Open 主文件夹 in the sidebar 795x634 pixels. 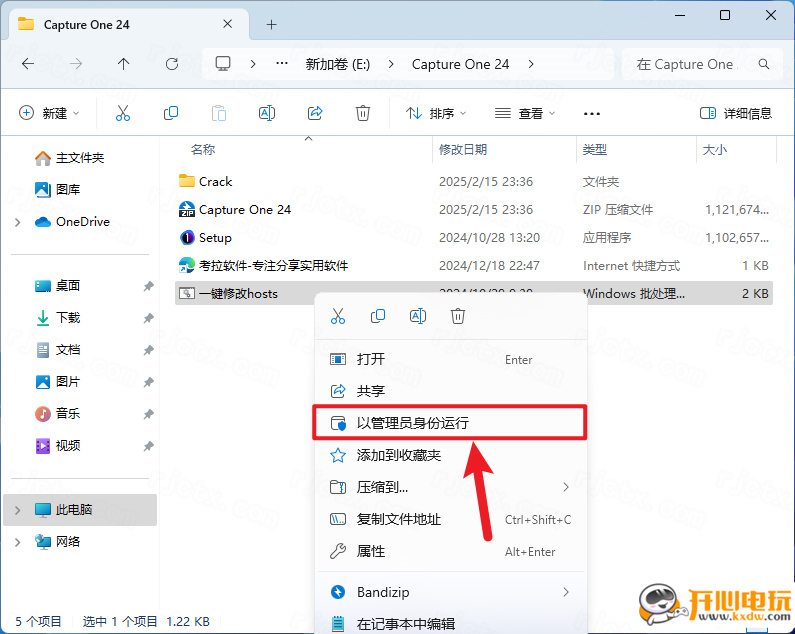click(x=69, y=158)
